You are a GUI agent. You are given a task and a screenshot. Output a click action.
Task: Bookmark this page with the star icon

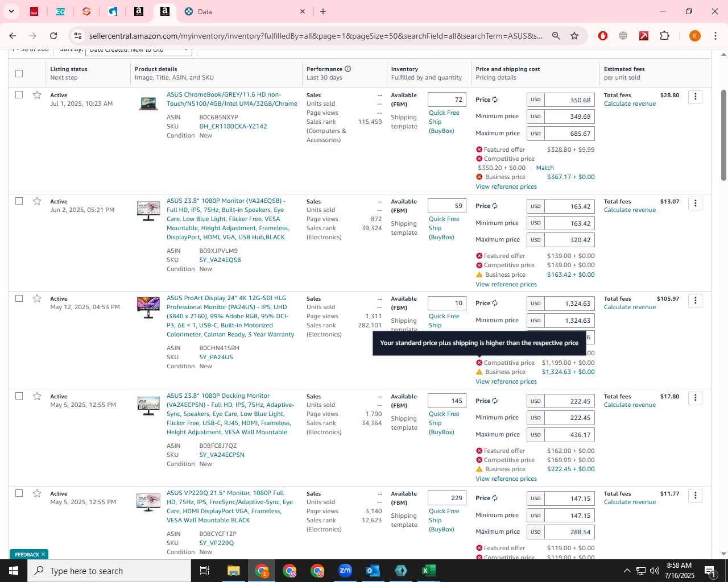click(574, 36)
